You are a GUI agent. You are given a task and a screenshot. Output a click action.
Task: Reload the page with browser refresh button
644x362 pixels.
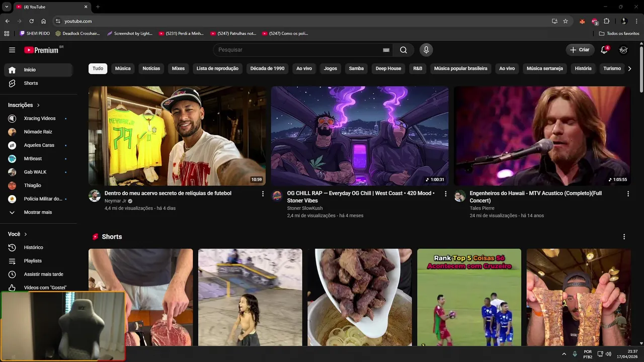click(31, 21)
